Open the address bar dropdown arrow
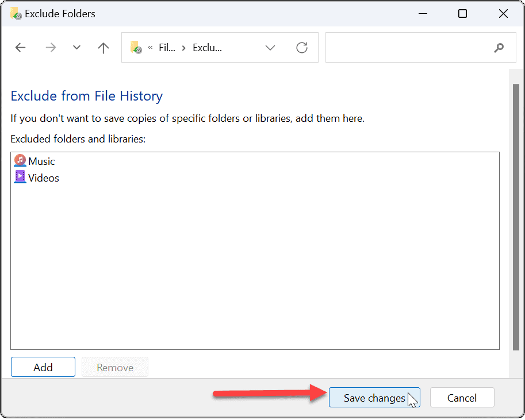 click(270, 48)
